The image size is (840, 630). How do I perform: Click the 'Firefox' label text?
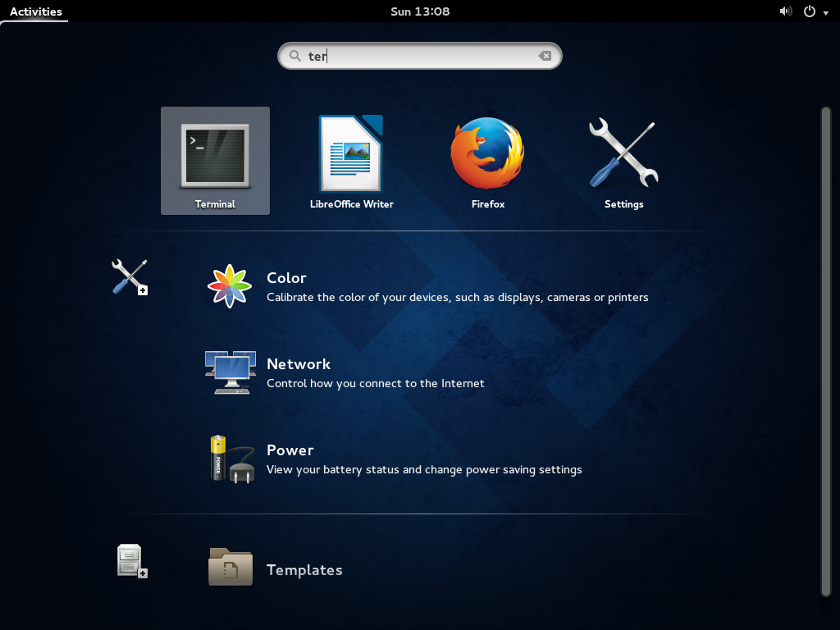[487, 204]
